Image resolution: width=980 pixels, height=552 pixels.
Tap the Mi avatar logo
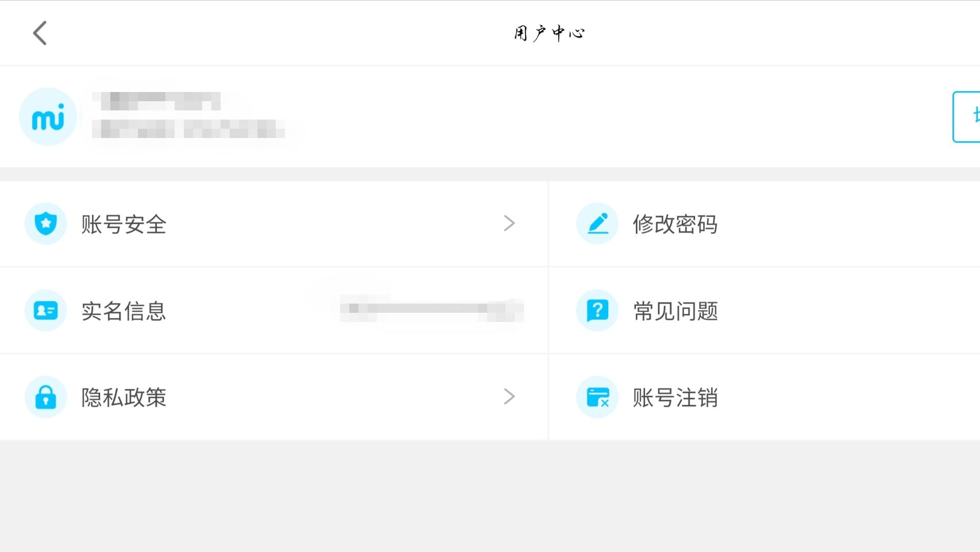[48, 117]
